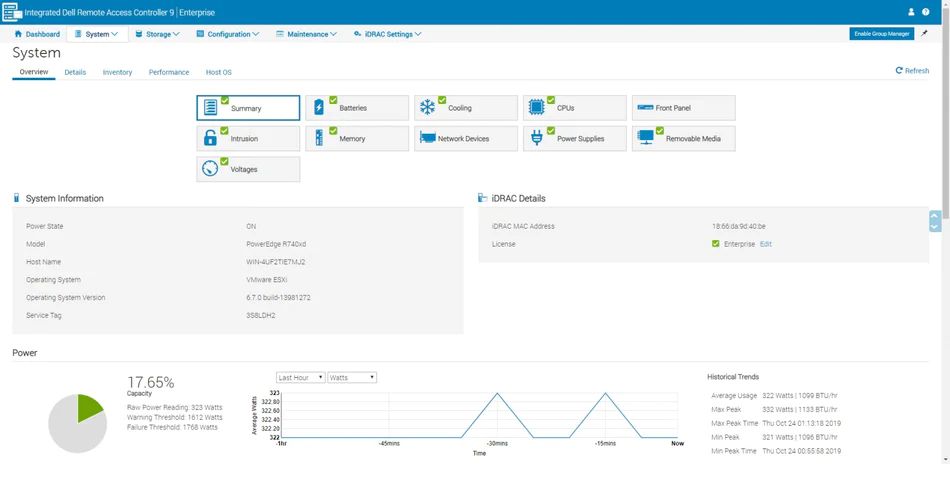Open the Voltages gauge tile
This screenshot has height=487, width=950.
tap(248, 169)
